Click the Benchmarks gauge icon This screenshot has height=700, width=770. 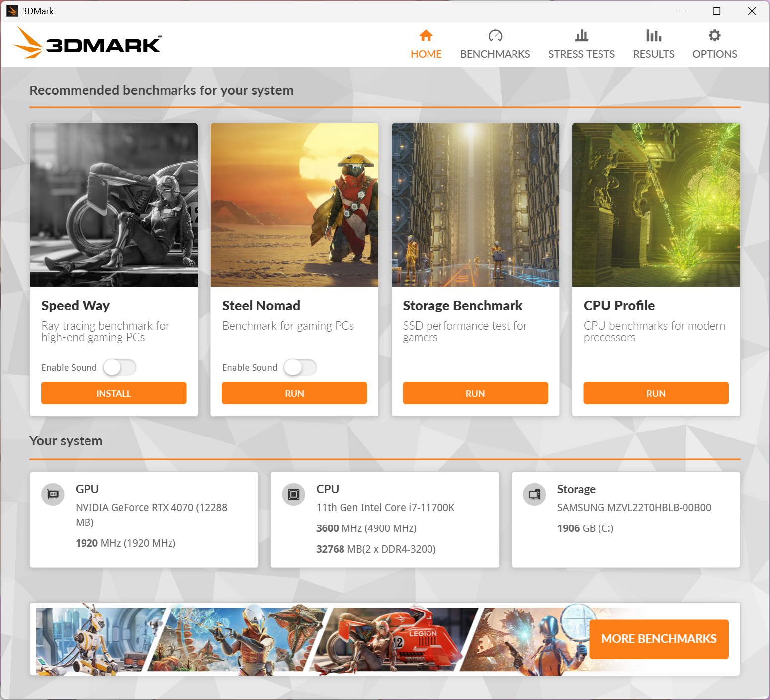[495, 35]
